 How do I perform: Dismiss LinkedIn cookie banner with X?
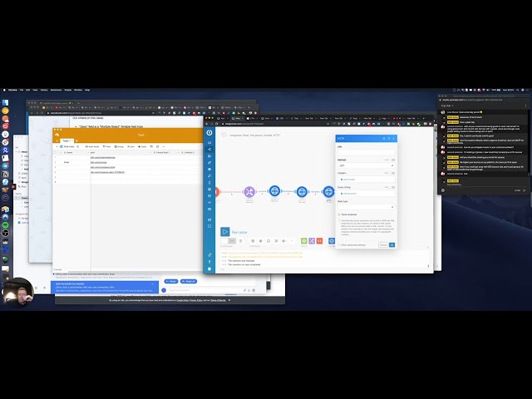229,300
